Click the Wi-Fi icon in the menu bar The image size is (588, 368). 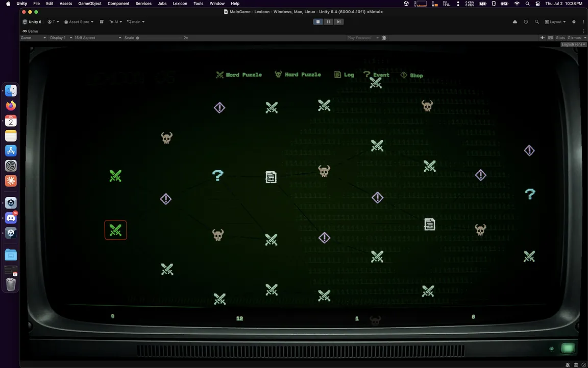tap(517, 4)
